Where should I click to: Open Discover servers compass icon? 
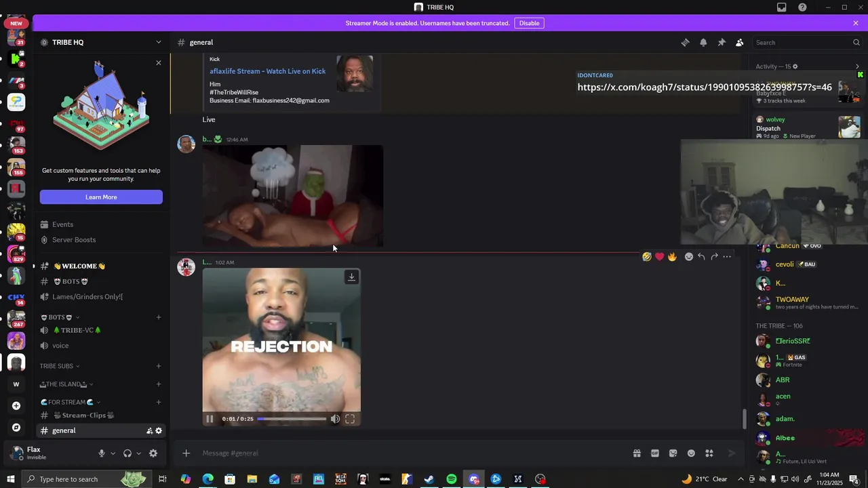[x=16, y=428]
